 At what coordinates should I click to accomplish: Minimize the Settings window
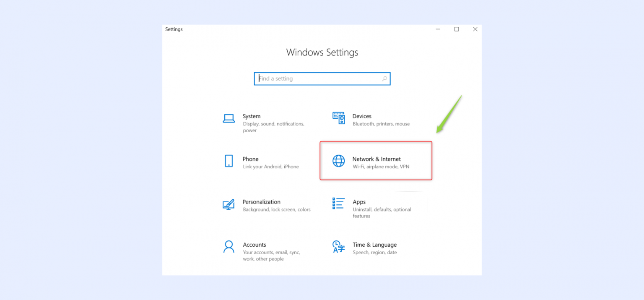437,29
